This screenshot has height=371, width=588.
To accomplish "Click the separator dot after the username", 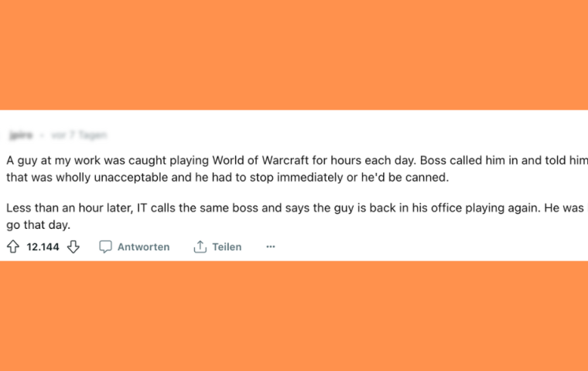I will 42,135.
